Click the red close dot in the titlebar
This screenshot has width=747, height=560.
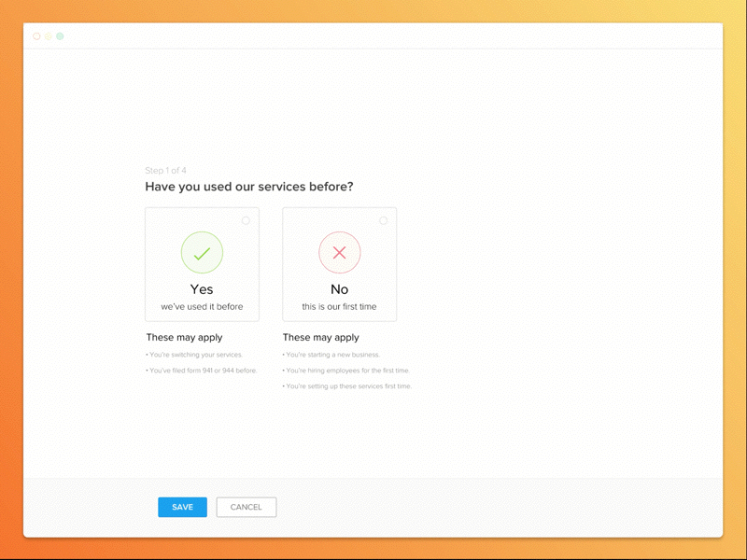click(x=35, y=36)
